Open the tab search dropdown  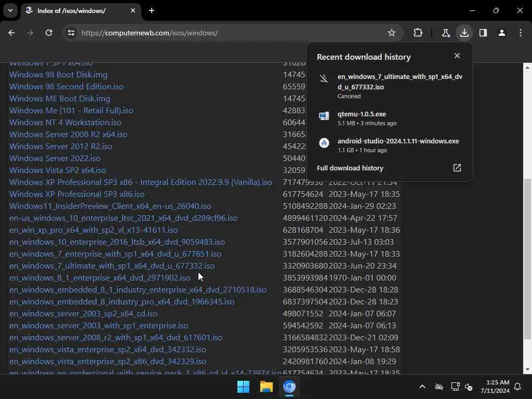click(x=10, y=10)
